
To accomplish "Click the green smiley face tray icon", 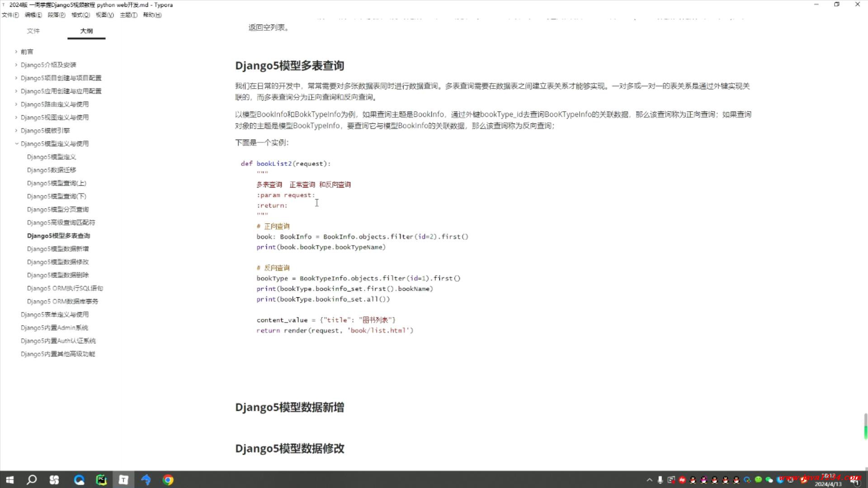I will point(758,479).
